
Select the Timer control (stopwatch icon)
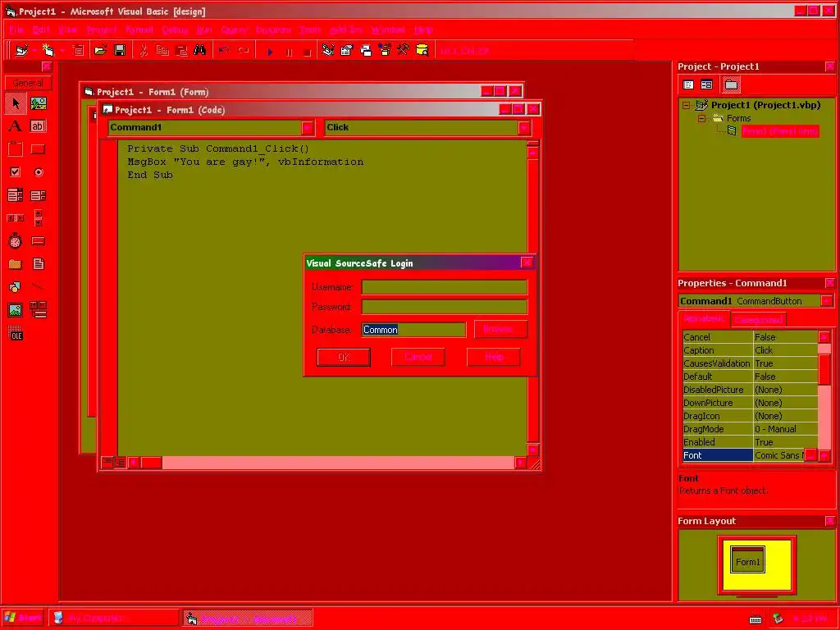(16, 241)
